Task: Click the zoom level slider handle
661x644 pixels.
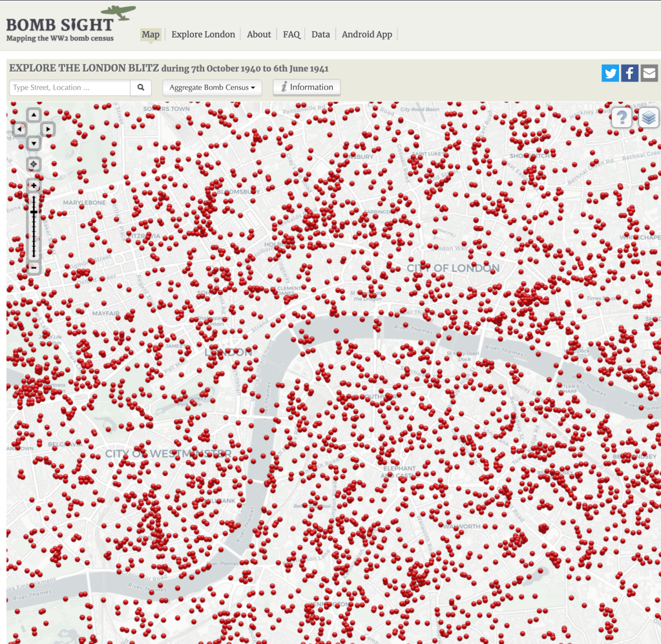Action: click(x=34, y=212)
